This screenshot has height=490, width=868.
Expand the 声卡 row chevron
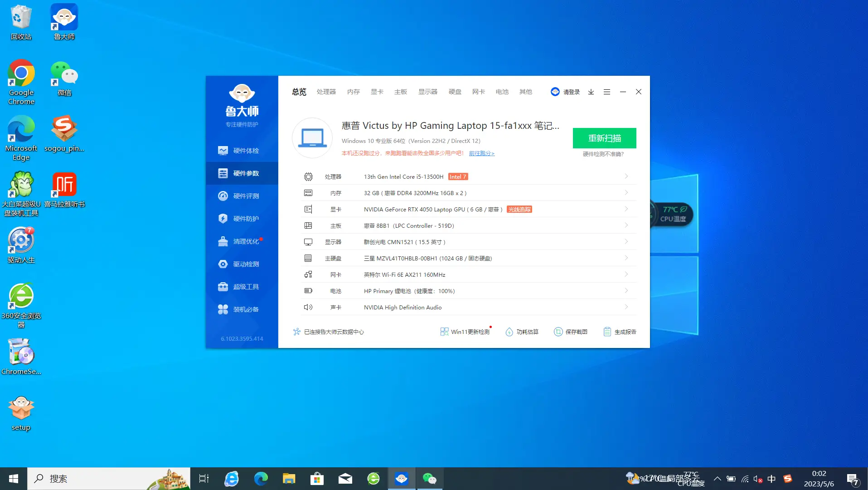(626, 307)
